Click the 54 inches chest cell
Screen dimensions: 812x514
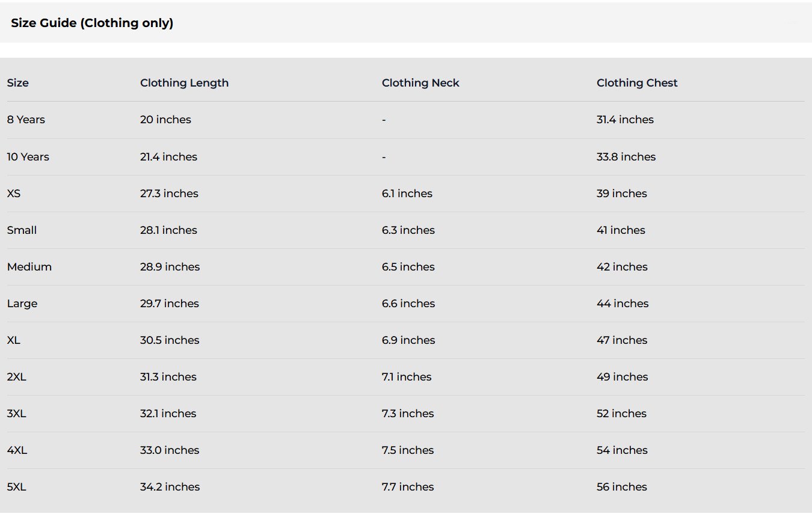pyautogui.click(x=622, y=450)
